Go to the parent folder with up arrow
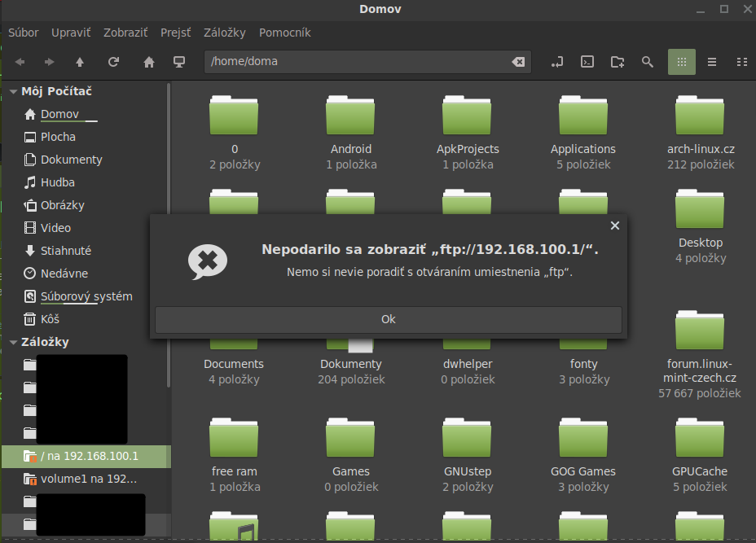756x543 pixels. click(80, 62)
